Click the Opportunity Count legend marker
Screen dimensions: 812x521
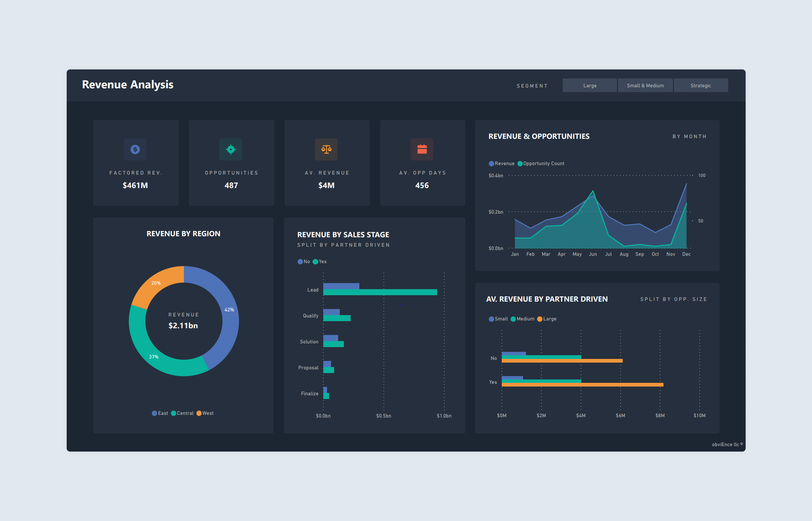click(520, 163)
